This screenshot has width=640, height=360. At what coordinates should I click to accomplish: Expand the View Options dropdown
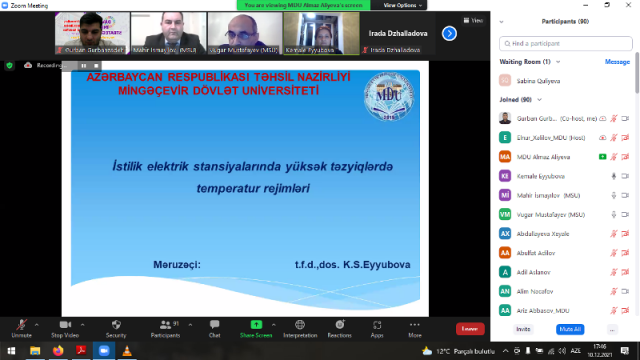pyautogui.click(x=402, y=5)
